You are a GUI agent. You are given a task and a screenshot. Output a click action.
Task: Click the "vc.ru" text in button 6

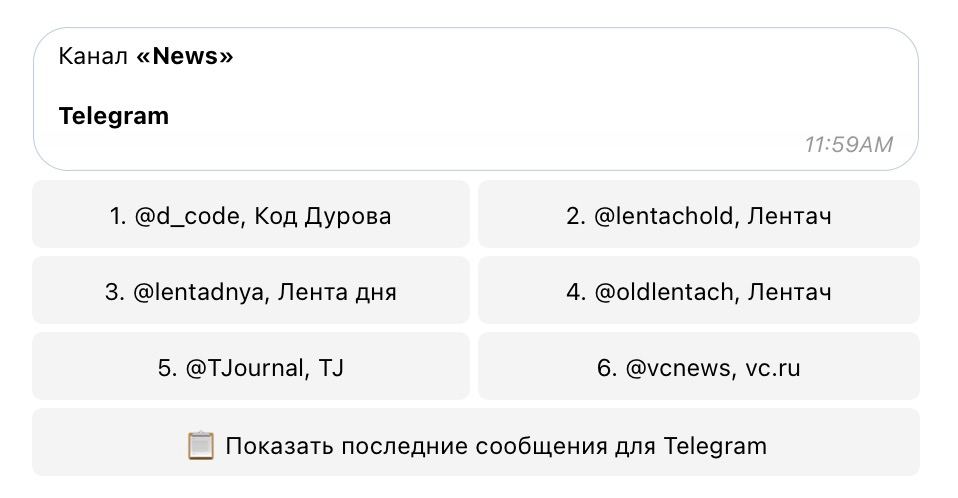773,368
